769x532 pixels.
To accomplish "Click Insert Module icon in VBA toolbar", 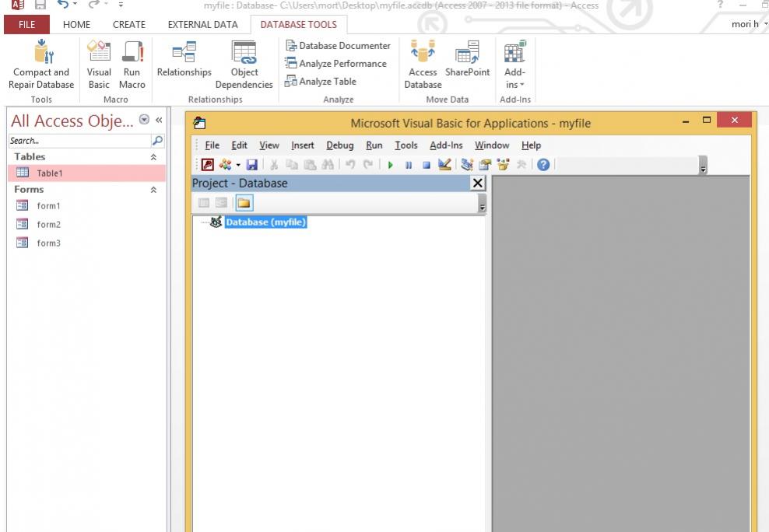I will 225,165.
